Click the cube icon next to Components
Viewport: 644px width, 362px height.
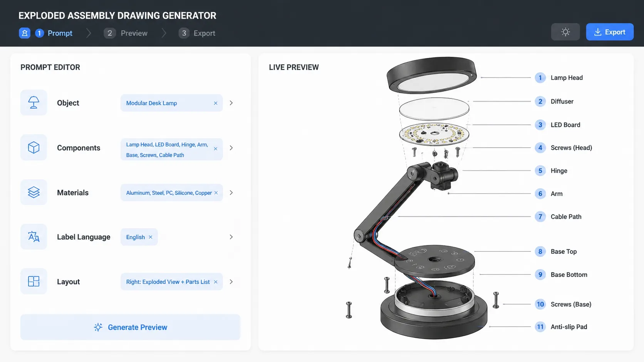tap(34, 147)
